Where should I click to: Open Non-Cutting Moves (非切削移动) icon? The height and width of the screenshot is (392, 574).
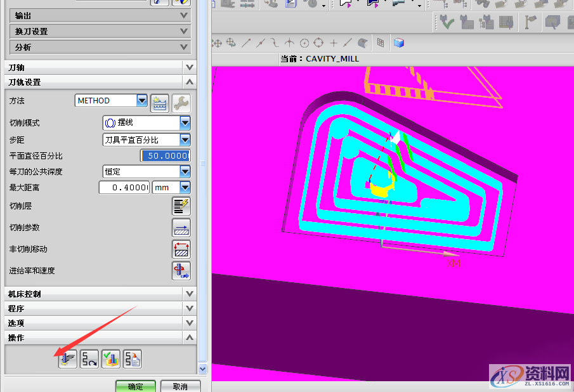pos(181,249)
